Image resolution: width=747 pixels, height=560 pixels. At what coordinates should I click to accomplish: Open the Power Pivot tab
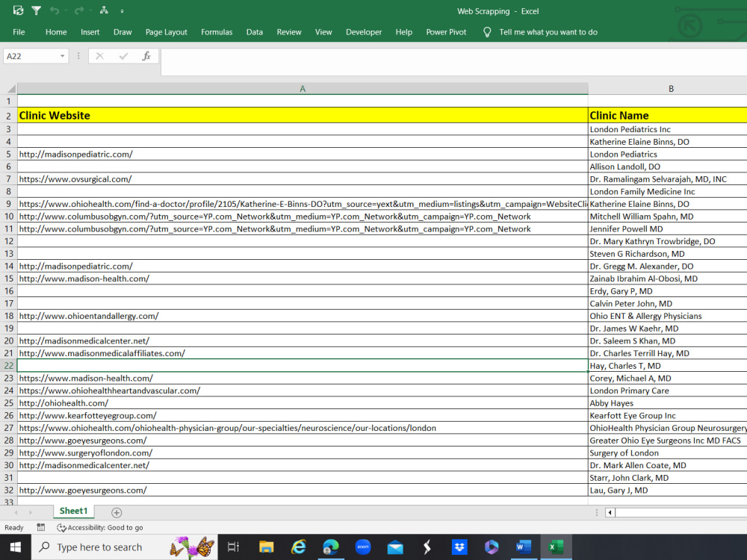tap(447, 32)
